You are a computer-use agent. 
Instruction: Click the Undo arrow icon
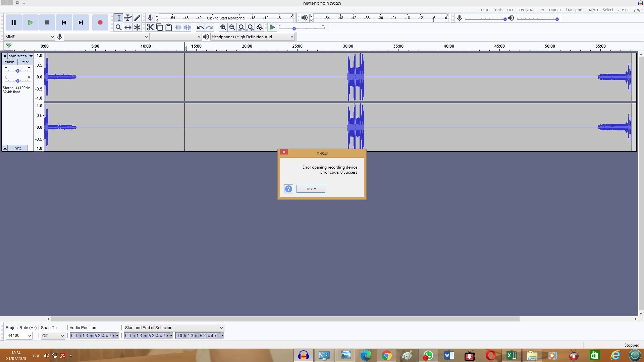[200, 27]
